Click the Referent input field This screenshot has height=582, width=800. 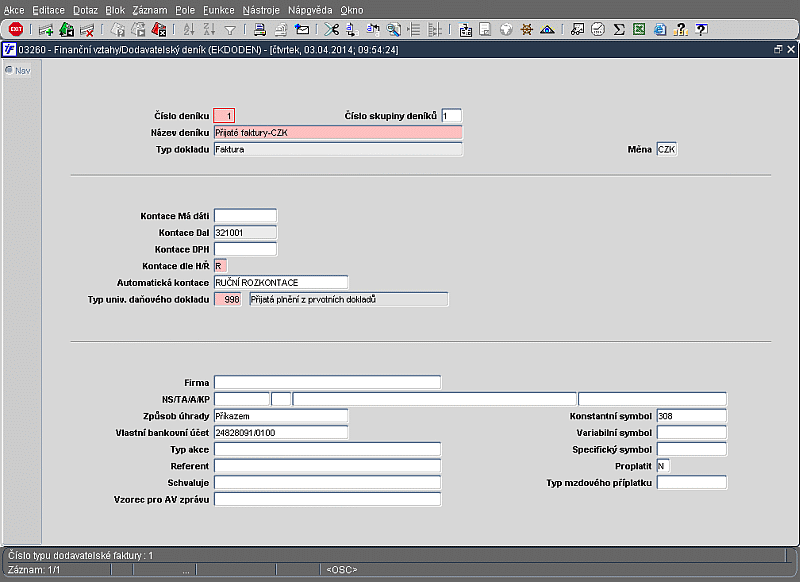pos(328,466)
